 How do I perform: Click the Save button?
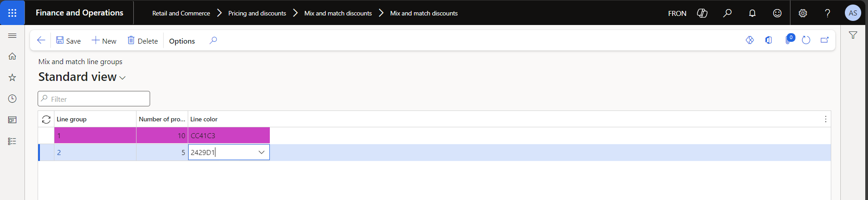[x=68, y=41]
